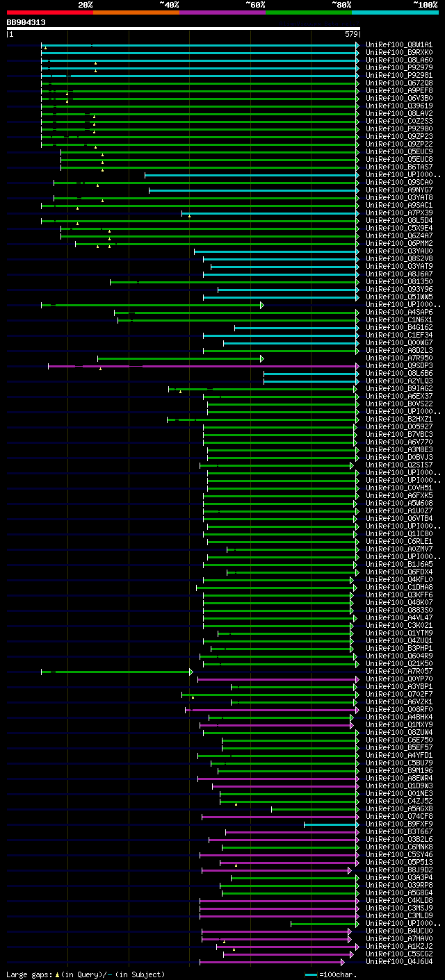Select the UniRef100_C4KLD8 label
The width and height of the screenshot is (445, 980).
[399, 901]
